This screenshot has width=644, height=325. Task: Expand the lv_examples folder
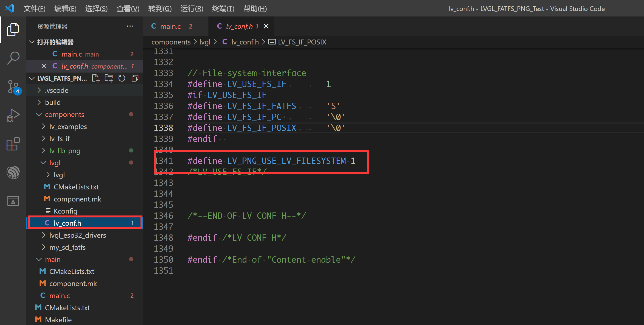pos(43,126)
